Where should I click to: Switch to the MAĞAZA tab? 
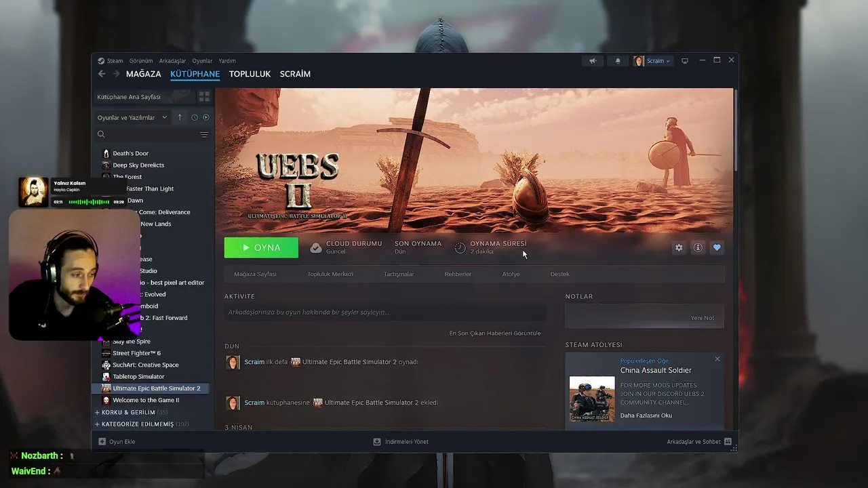click(144, 74)
